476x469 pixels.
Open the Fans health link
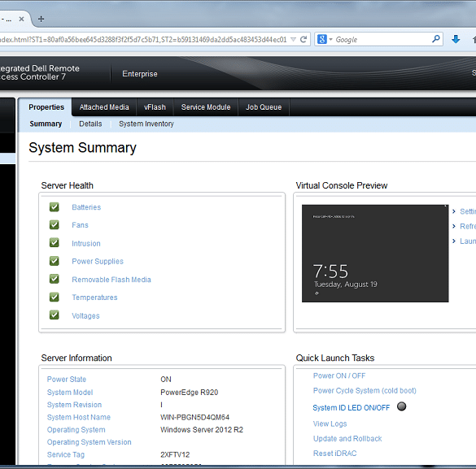(x=80, y=225)
